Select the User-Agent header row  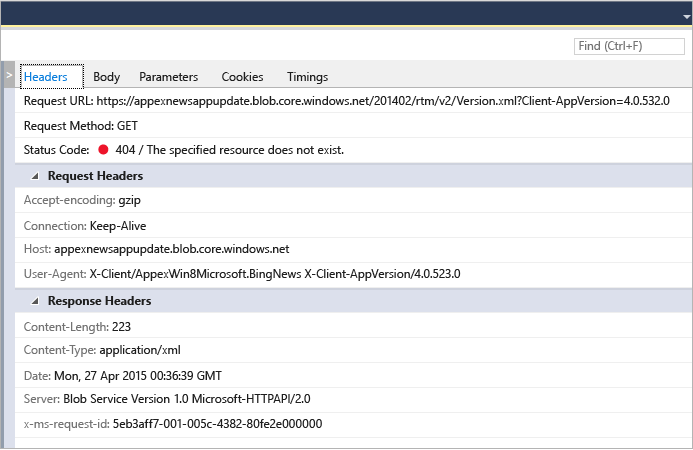pyautogui.click(x=354, y=274)
